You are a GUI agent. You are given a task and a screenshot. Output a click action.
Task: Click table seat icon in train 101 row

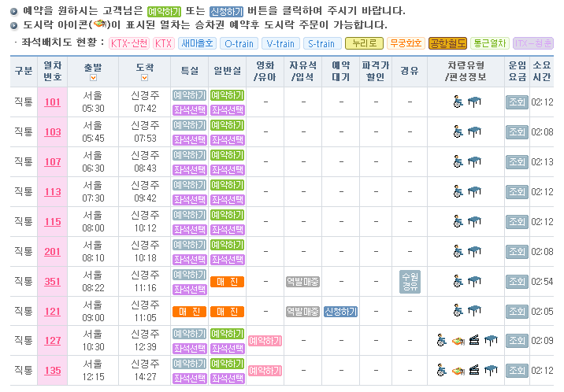474,102
